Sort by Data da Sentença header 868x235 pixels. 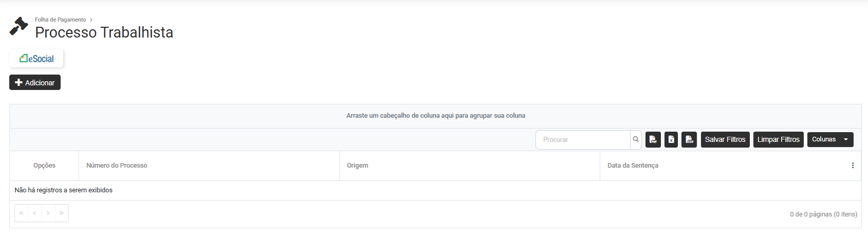click(x=633, y=166)
